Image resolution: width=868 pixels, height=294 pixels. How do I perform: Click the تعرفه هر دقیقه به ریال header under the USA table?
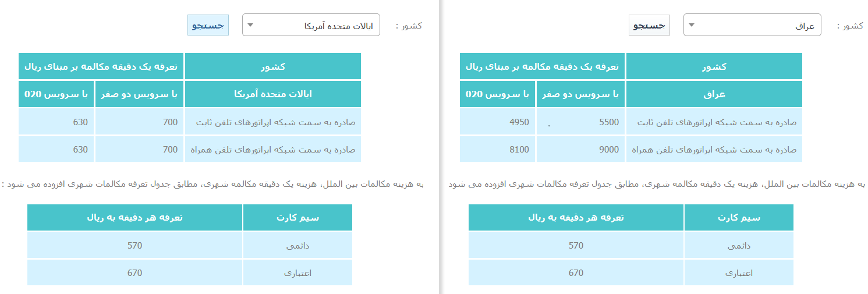click(135, 218)
